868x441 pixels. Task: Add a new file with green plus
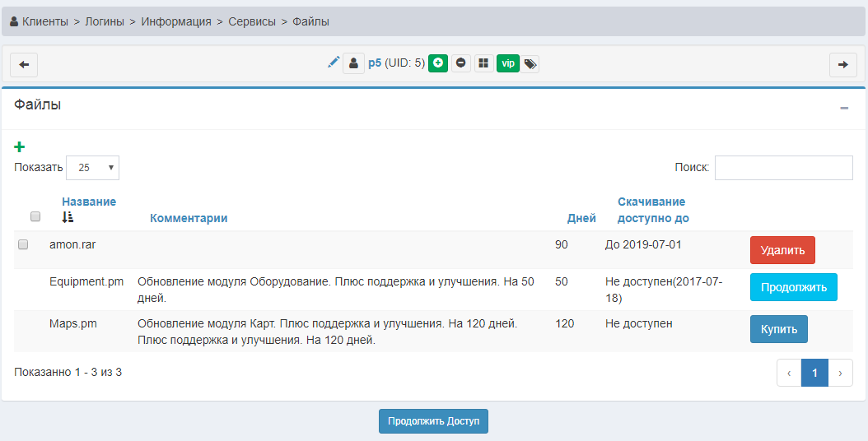[20, 147]
